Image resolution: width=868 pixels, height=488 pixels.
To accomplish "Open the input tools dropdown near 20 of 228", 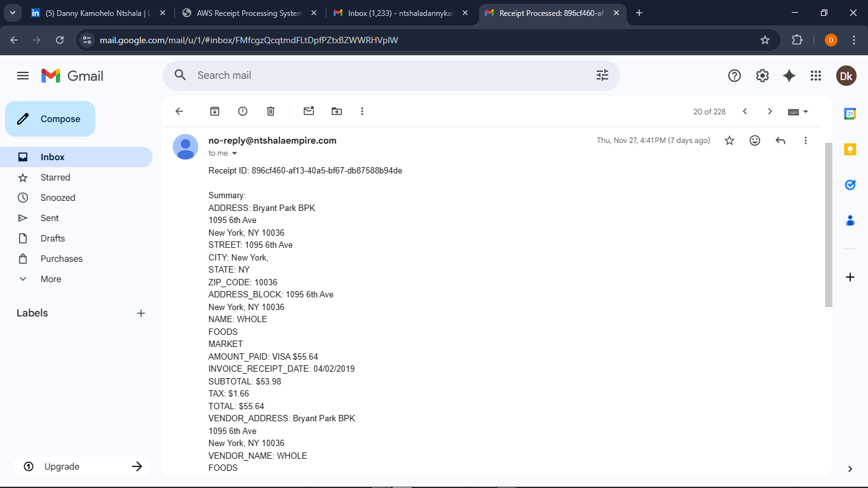I will (x=797, y=111).
